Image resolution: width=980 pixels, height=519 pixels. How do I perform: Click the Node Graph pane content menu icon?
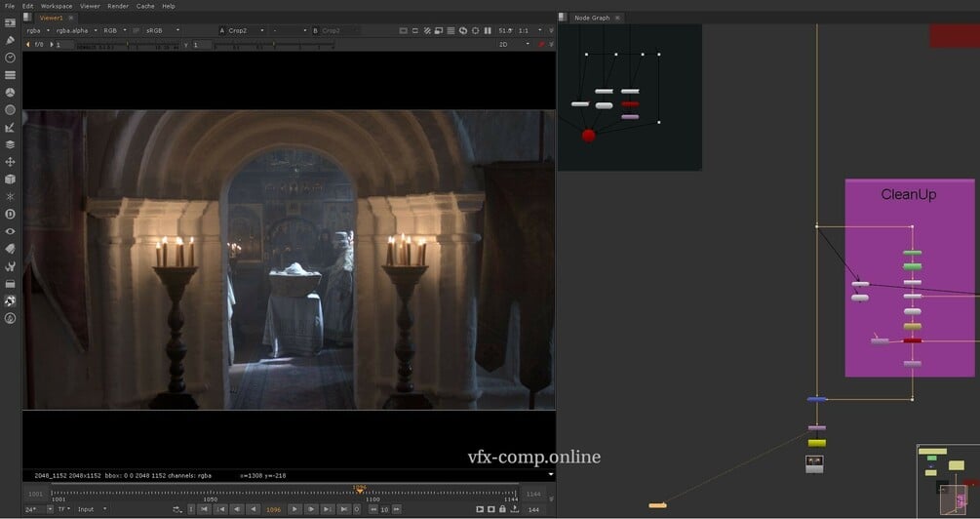click(x=563, y=18)
